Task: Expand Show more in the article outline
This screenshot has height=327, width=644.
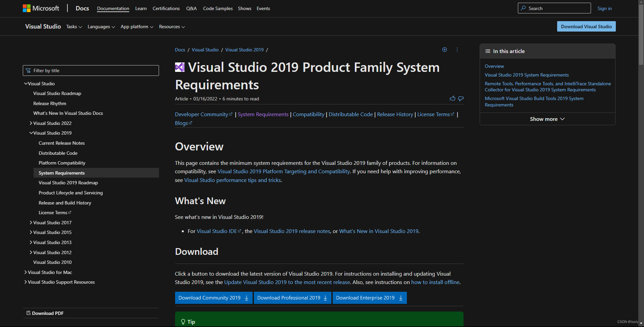Action: pos(547,119)
